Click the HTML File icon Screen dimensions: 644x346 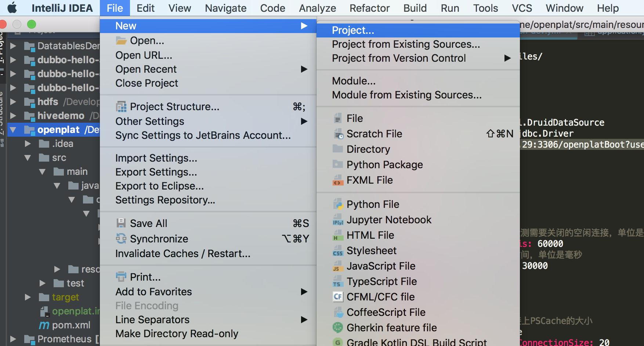[x=337, y=235]
